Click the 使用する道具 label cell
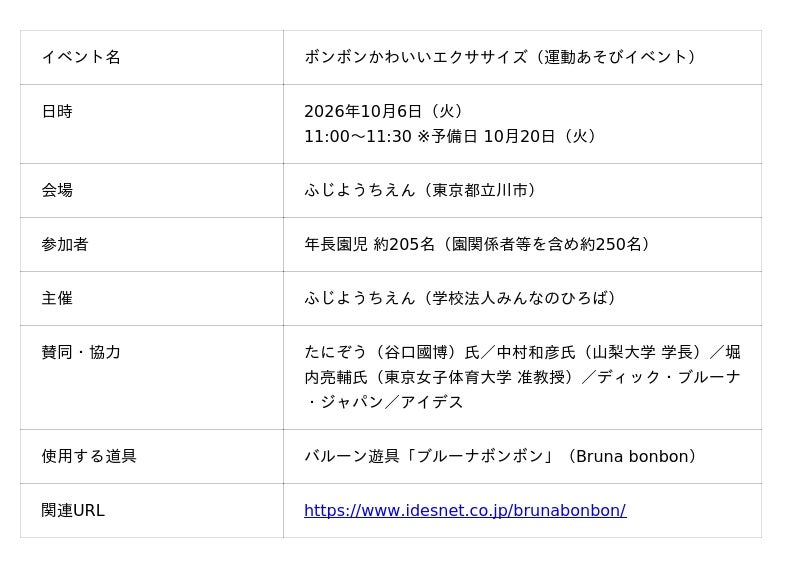Screen dimensions: 800x568 point(152,456)
